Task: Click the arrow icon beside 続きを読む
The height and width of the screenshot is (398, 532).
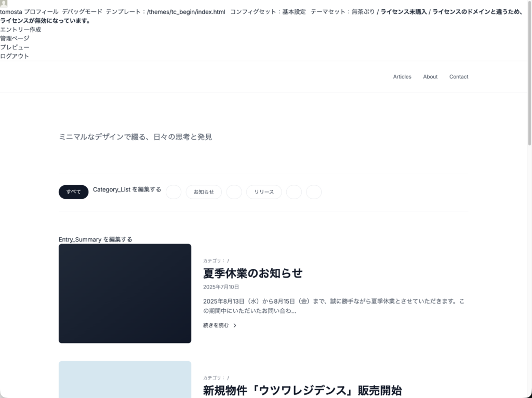Action: click(235, 326)
